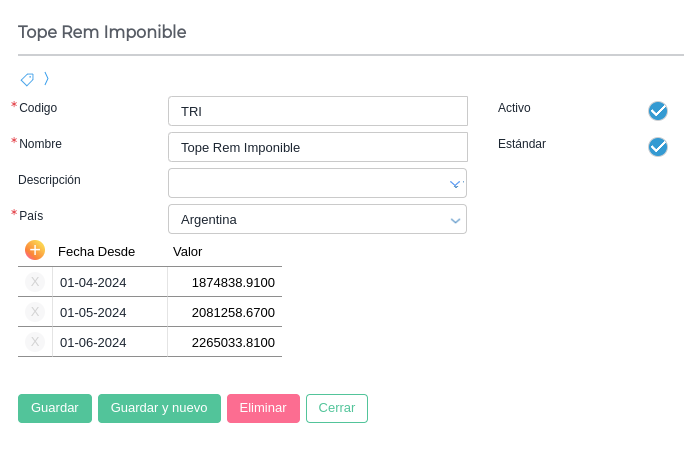
Task: Select the value cell 2081258.6700
Action: tap(225, 312)
